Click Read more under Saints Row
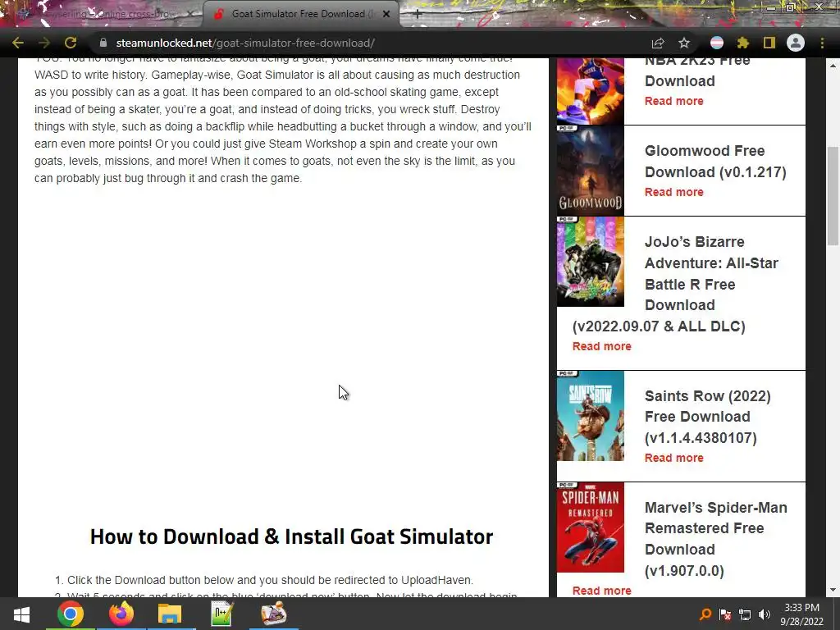The image size is (840, 630). coord(674,458)
